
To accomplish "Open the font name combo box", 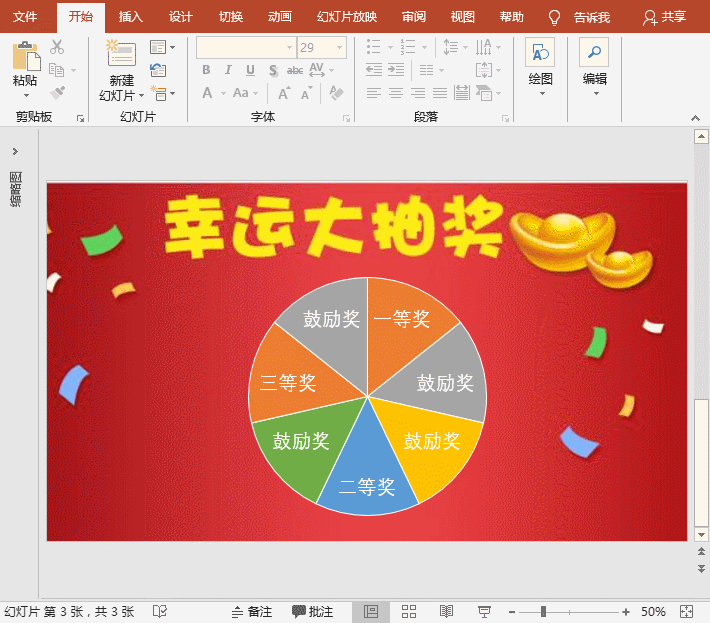I will click(x=246, y=48).
